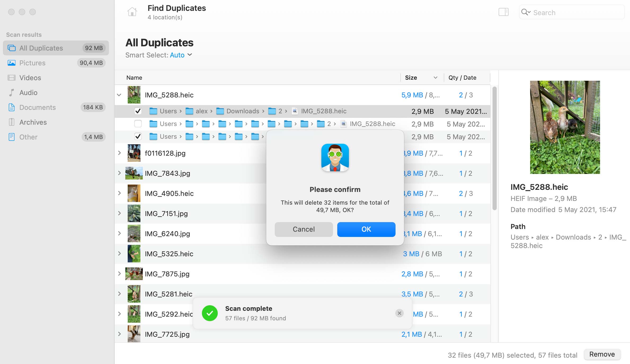Collapse the IMG_5288.heic duplicates group
Viewport: 630px width, 364px height.
coord(119,95)
